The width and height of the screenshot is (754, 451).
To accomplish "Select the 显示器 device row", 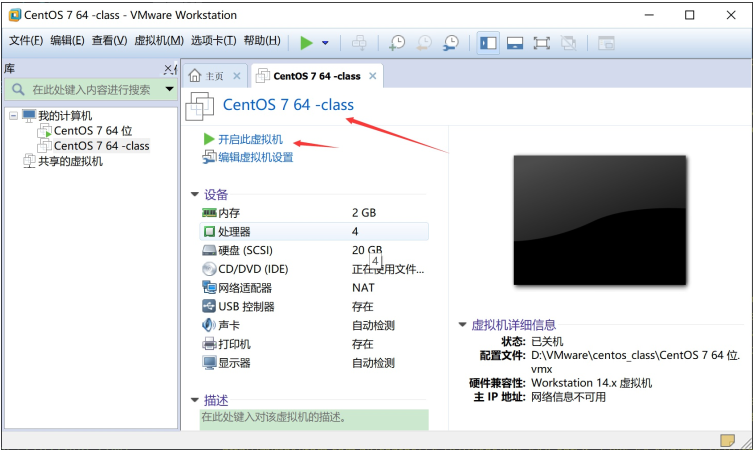I will (314, 363).
